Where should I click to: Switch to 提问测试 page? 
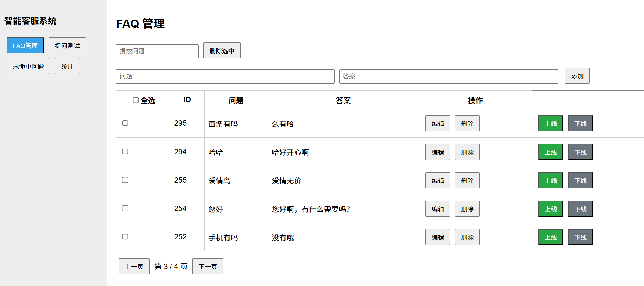click(x=67, y=46)
